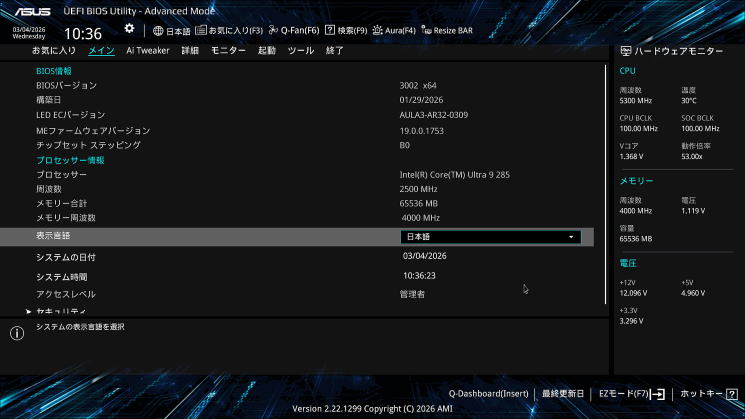The image size is (745, 419).
Task: Open Aura(F4) lighting icon
Action: [377, 30]
